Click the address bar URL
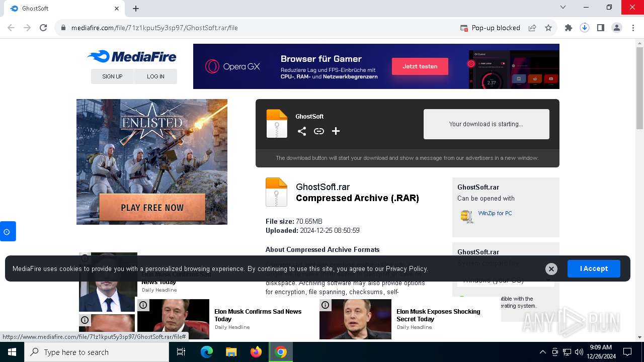 (x=154, y=28)
